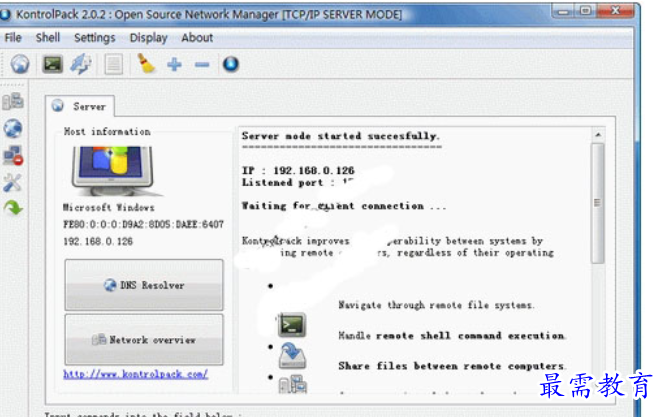Click the log pane vertical scrollbar thumb
The image size is (661, 417).
(597, 203)
